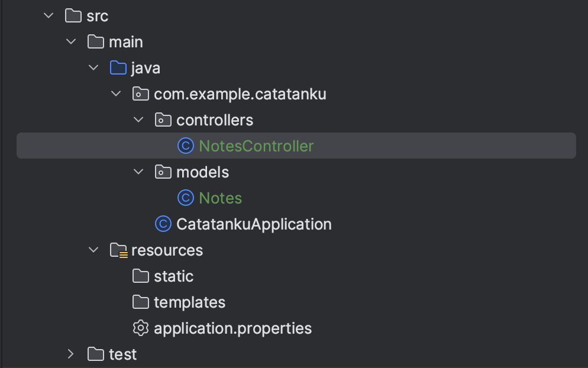Click the Notes class icon
Viewport: 588px width, 368px height.
[186, 198]
